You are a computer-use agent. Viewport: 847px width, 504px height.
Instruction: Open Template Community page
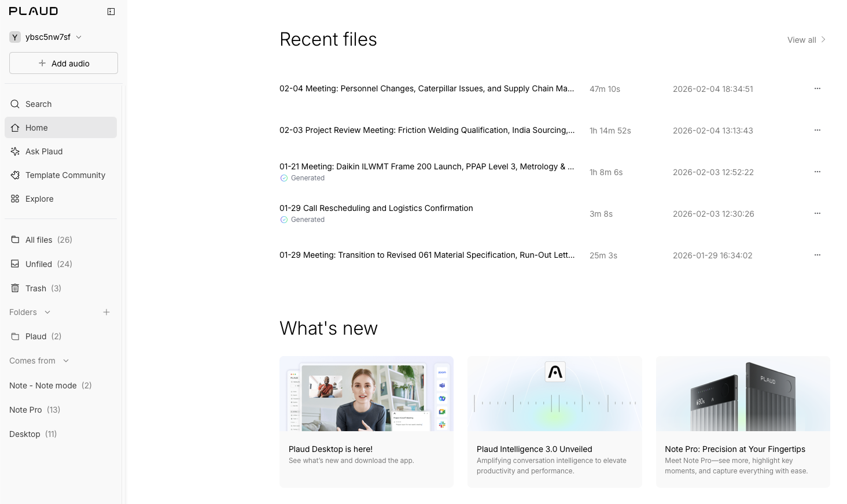[65, 175]
